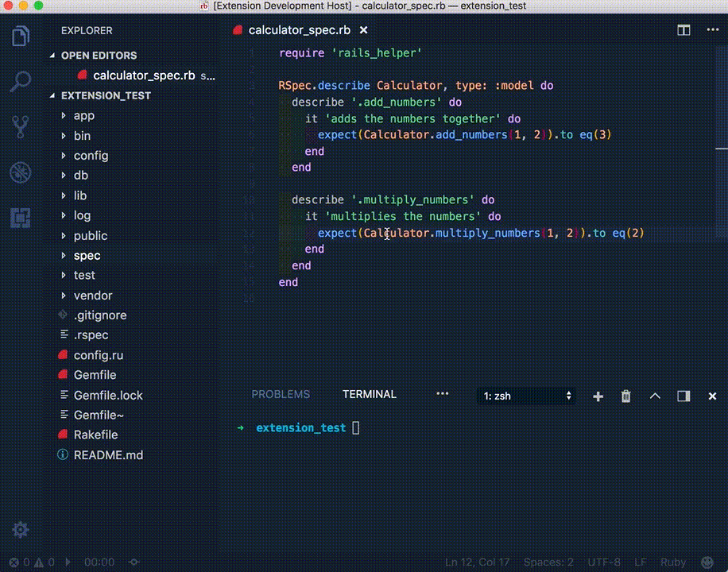728x572 pixels.
Task: Close the calculator_spec.rb editor tab
Action: coord(363,30)
